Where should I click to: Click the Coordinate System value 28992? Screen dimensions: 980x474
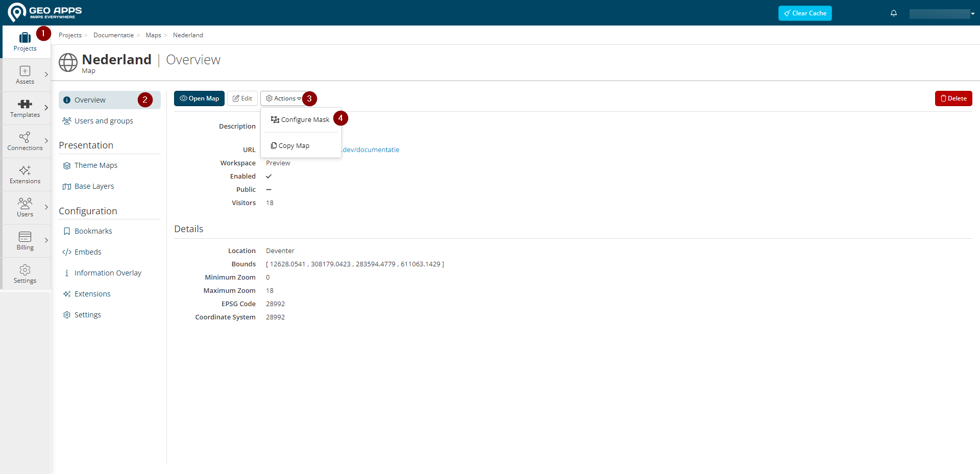[x=275, y=317]
